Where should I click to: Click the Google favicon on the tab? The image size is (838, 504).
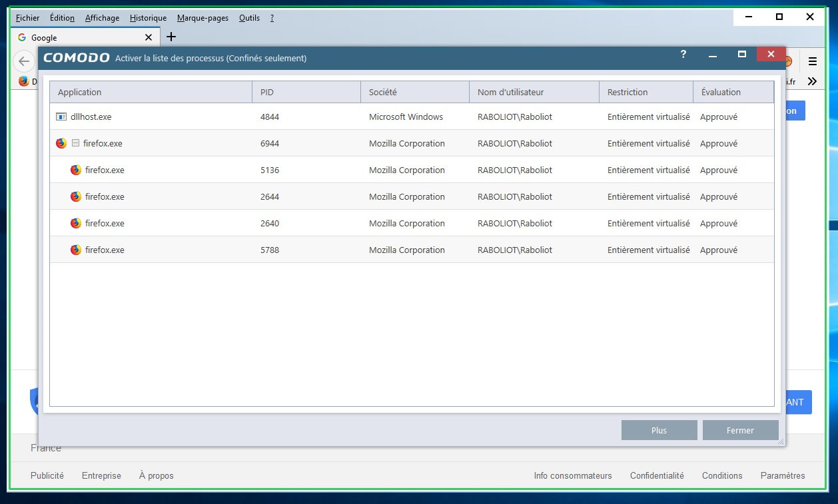coord(22,38)
